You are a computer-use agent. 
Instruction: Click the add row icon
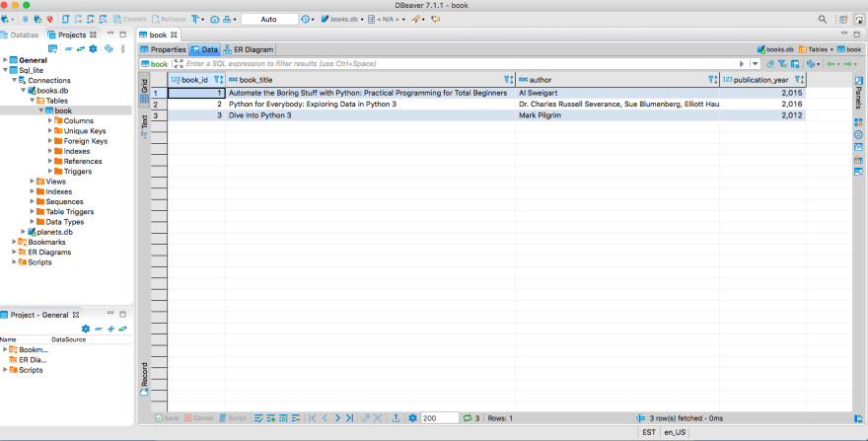(x=271, y=418)
